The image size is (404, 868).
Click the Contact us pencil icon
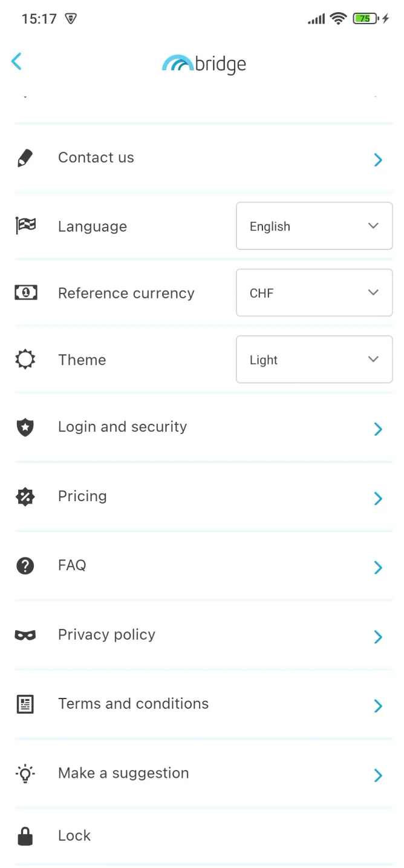(25, 157)
